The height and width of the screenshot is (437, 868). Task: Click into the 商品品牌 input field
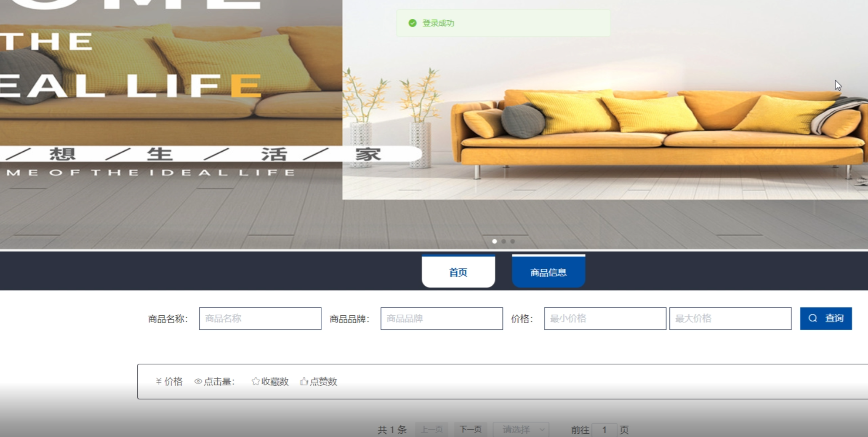(x=441, y=319)
